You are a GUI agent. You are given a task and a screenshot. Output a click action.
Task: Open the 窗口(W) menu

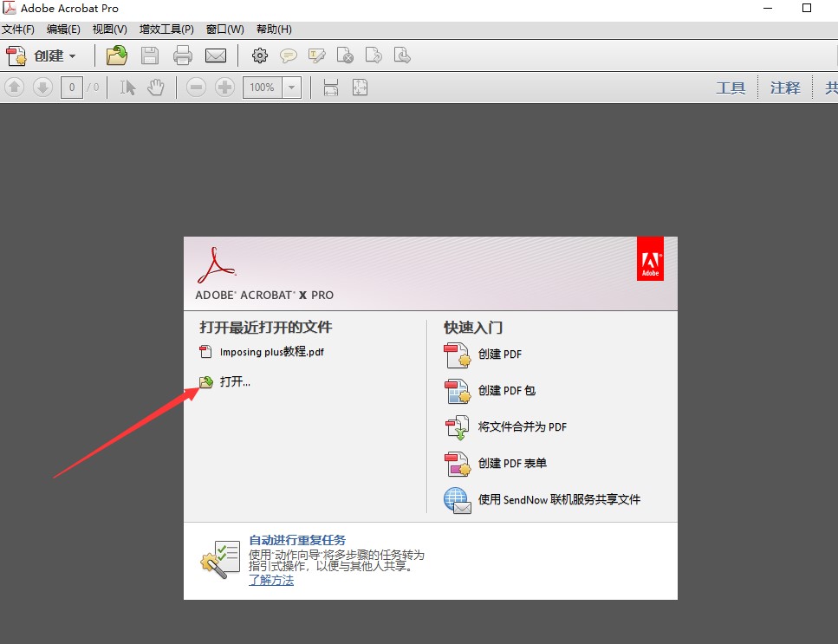tap(225, 29)
